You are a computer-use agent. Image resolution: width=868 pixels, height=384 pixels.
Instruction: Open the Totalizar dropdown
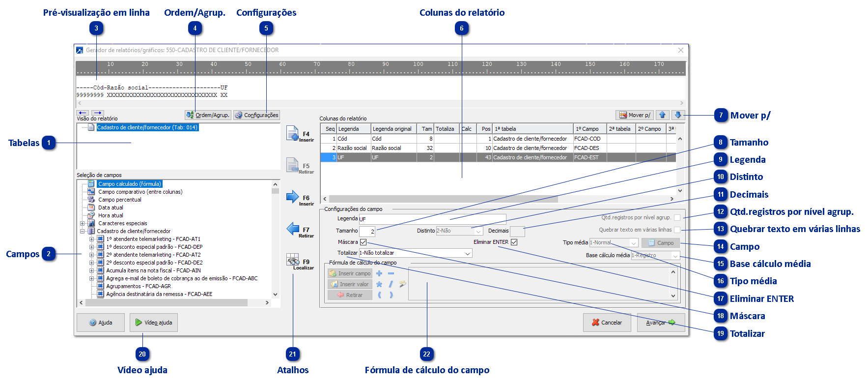[x=468, y=253]
